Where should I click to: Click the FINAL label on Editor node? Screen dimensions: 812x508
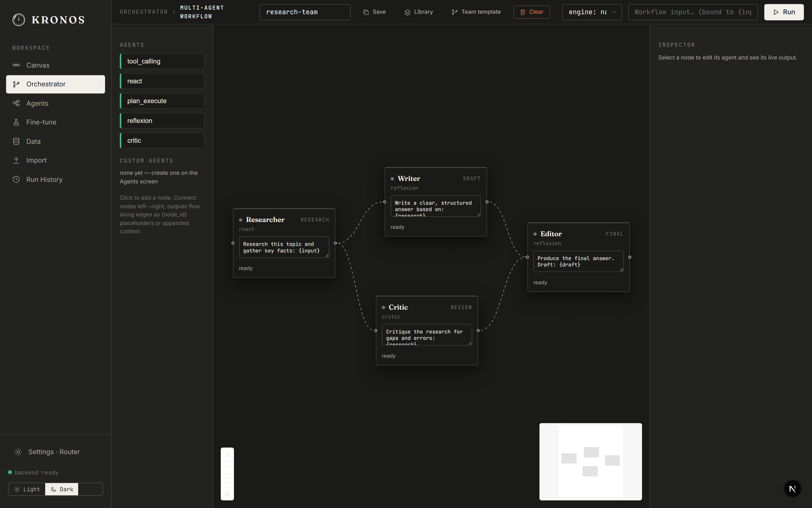coord(614,234)
